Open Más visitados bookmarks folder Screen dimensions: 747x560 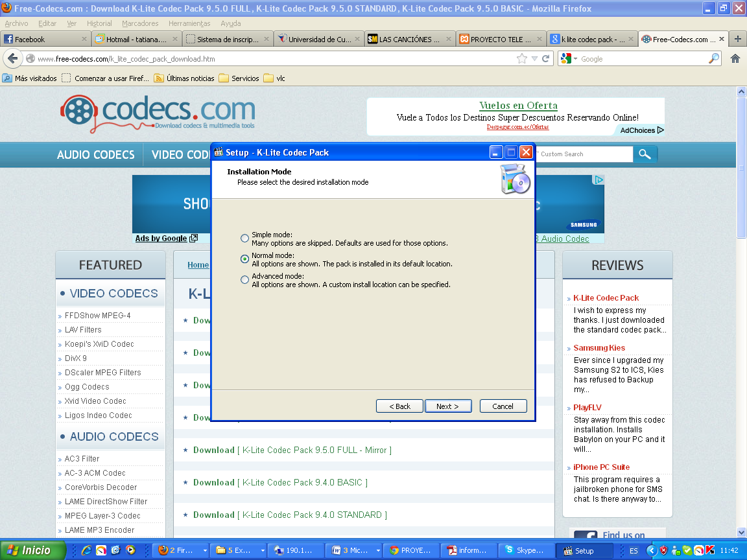pos(30,78)
